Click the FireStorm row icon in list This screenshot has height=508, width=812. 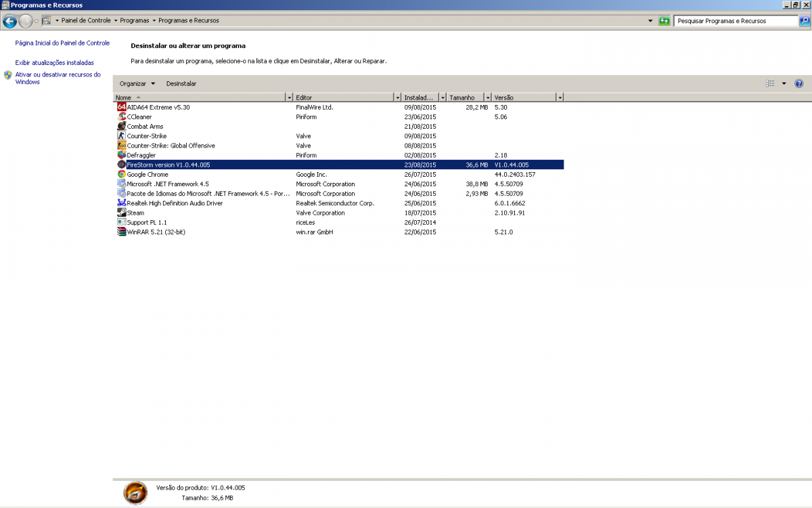click(122, 165)
